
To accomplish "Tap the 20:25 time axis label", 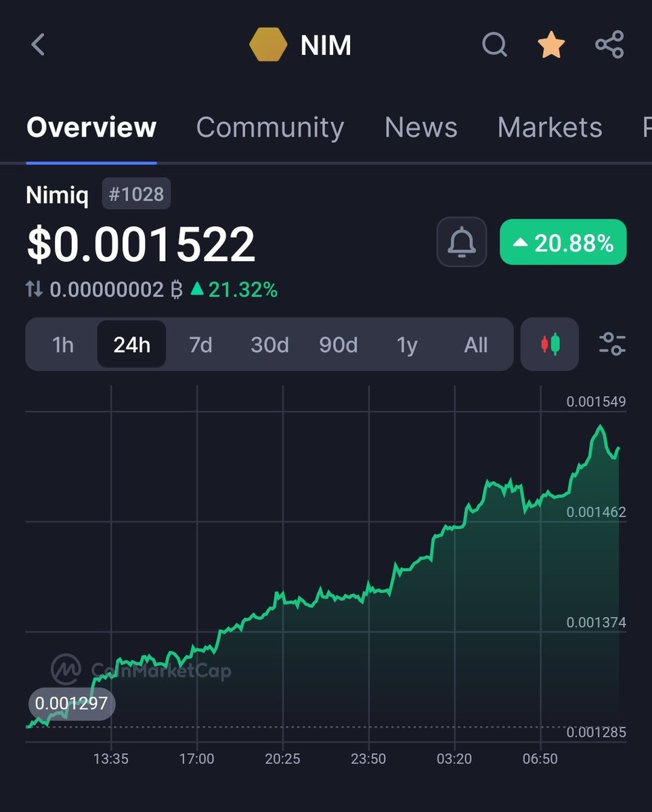I will [x=283, y=759].
